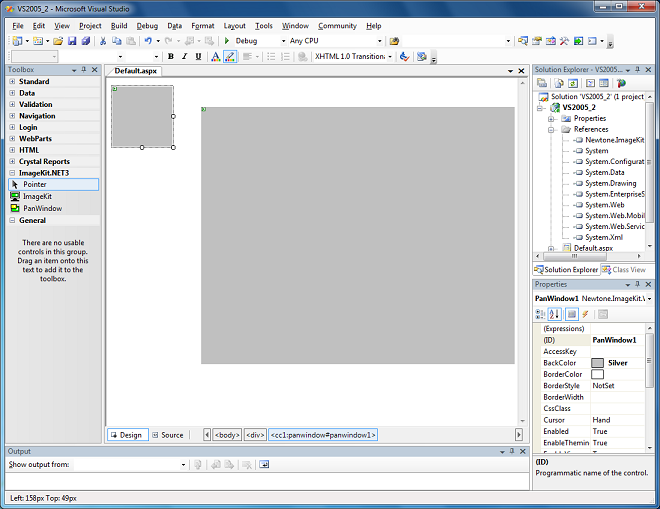
Task: Click the (ID) PanWindow1 value field
Action: [617, 340]
